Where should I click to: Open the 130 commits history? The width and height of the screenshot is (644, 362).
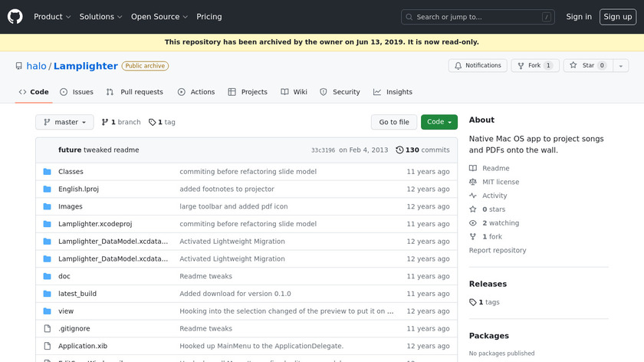422,150
